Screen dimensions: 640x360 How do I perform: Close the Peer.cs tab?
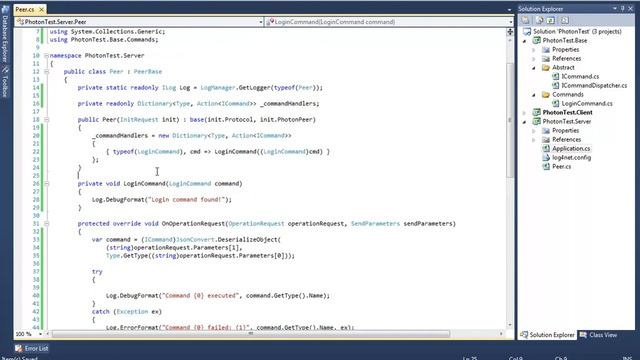point(41,9)
